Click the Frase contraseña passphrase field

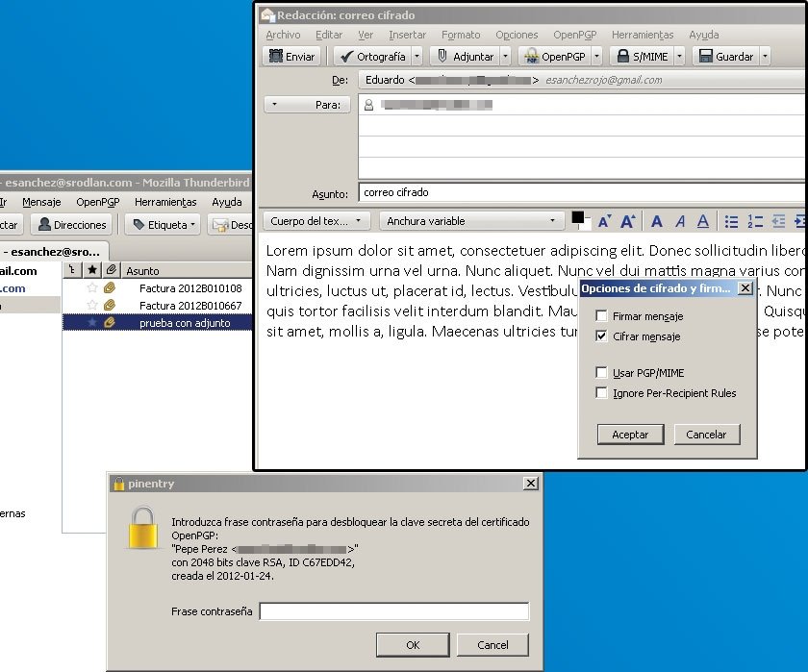tap(394, 611)
